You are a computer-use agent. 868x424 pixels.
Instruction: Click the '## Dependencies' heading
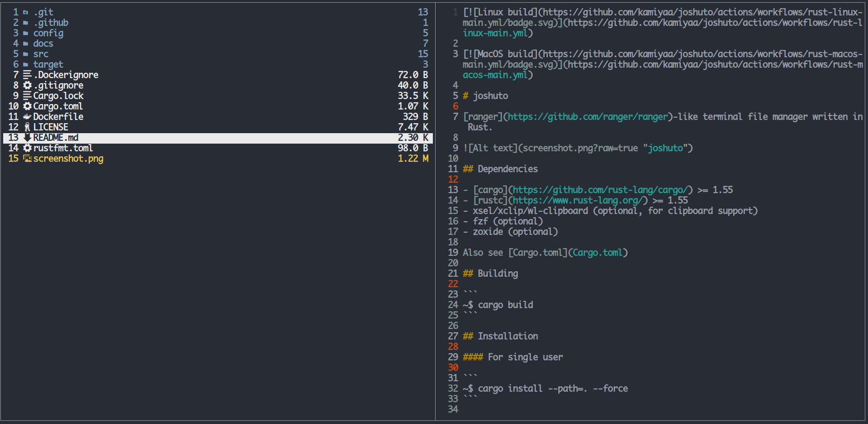[501, 169]
